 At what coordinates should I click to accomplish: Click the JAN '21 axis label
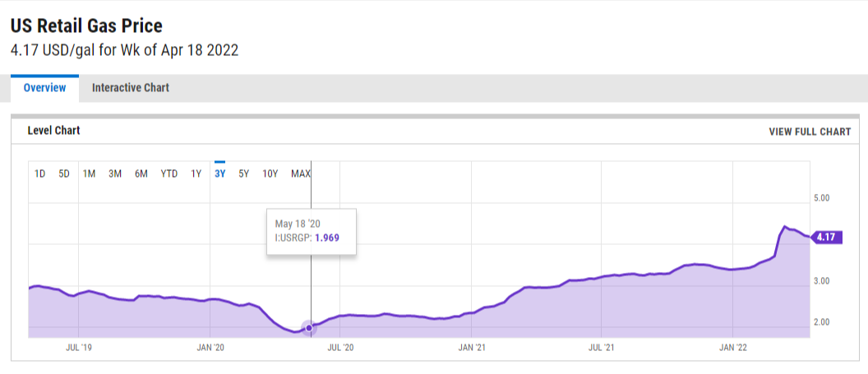471,349
